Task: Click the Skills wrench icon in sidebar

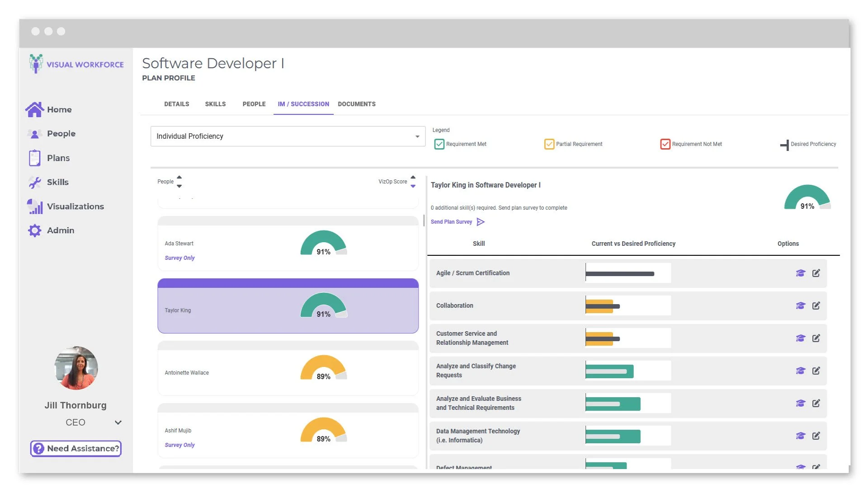Action: tap(34, 182)
